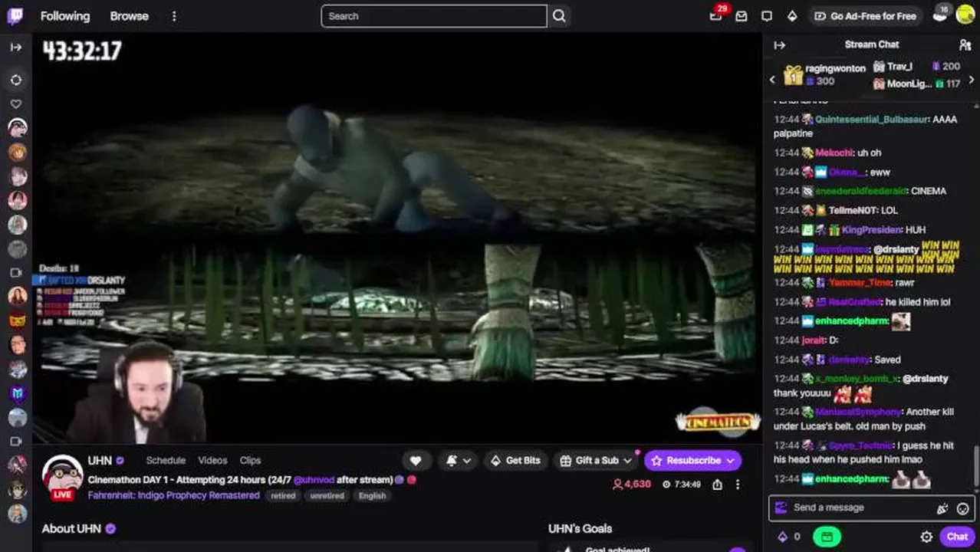The image size is (980, 552).
Task: Open the sidebar followed heart icon
Action: 16,103
